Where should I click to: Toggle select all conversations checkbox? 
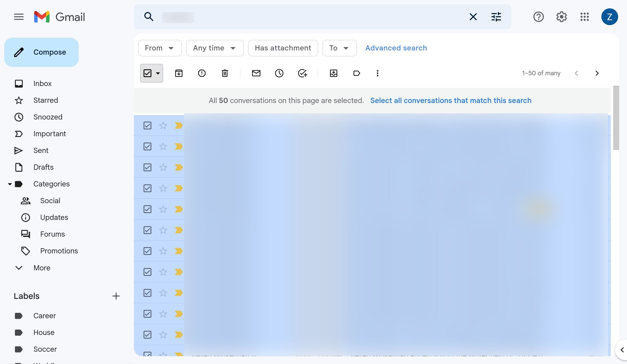pos(147,73)
